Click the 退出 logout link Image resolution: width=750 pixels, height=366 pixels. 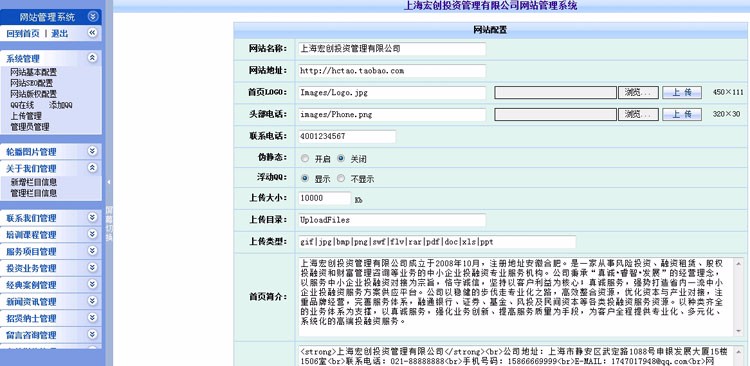(x=60, y=33)
